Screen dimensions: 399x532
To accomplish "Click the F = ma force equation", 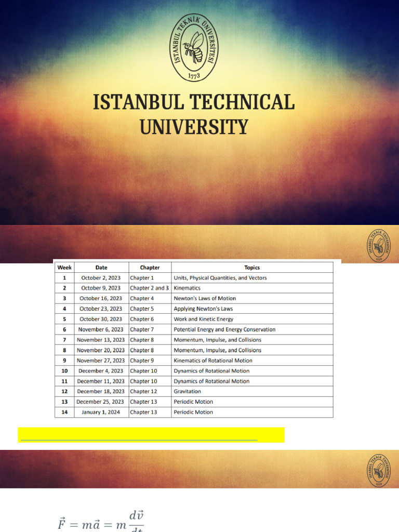I will click(x=101, y=521).
